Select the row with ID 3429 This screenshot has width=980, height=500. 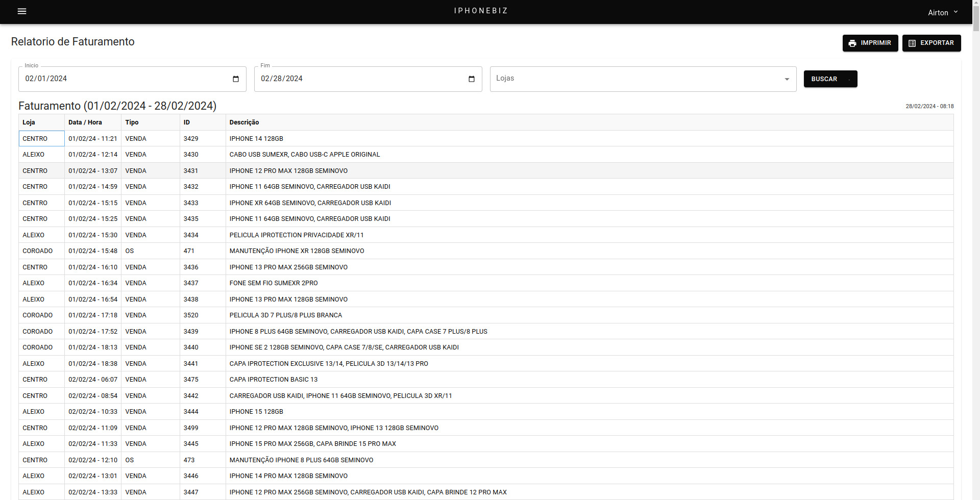point(191,139)
